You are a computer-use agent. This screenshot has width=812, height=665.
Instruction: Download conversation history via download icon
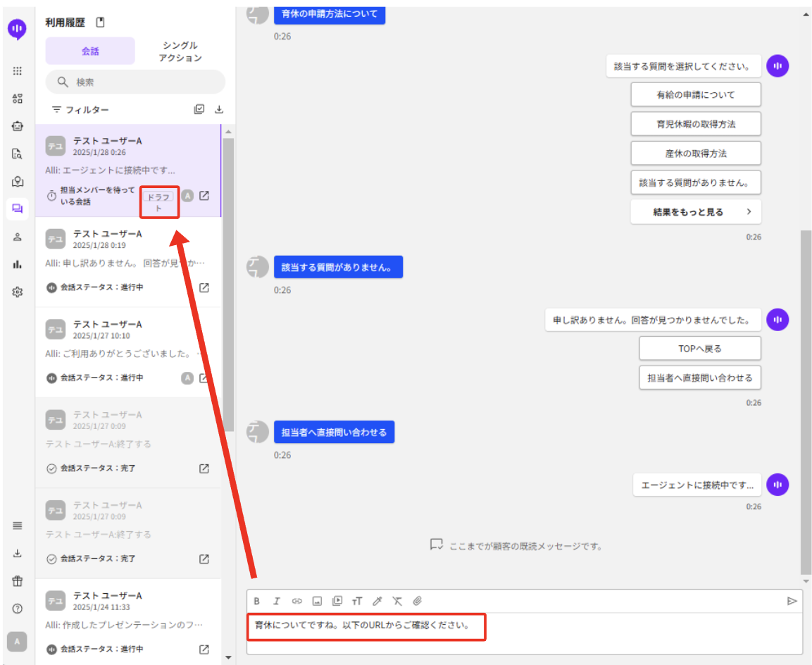click(219, 110)
